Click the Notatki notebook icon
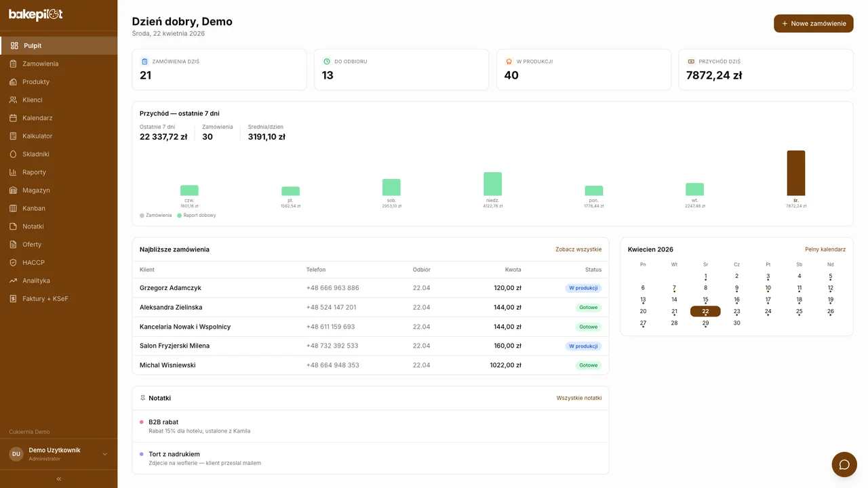The width and height of the screenshot is (868, 488). (x=13, y=226)
